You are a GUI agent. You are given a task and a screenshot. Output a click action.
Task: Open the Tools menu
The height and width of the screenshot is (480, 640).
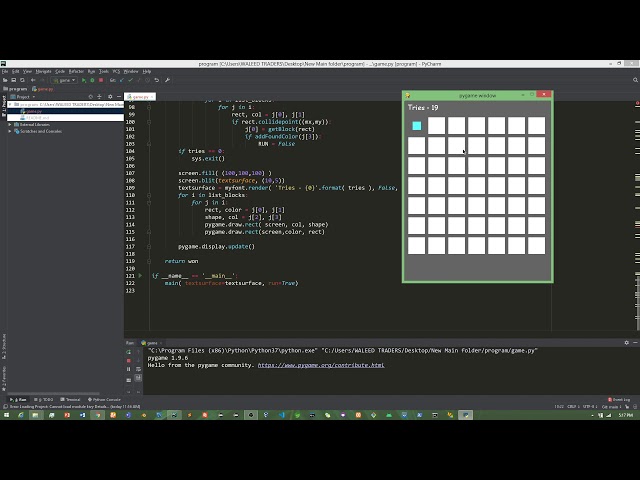tap(104, 71)
